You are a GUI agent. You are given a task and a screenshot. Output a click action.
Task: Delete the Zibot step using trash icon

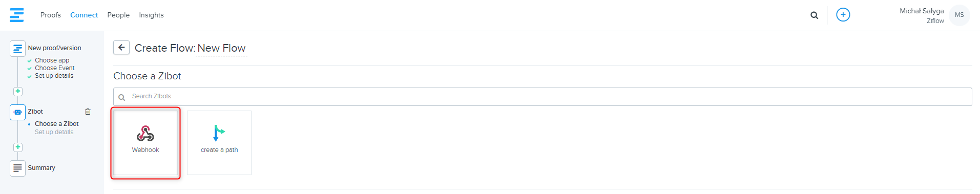pos(88,112)
